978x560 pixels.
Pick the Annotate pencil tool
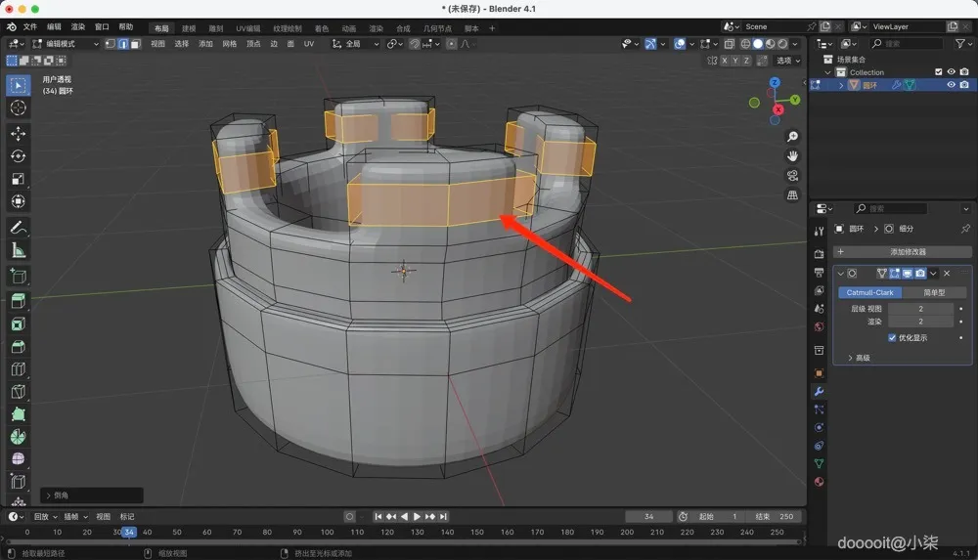(x=18, y=228)
